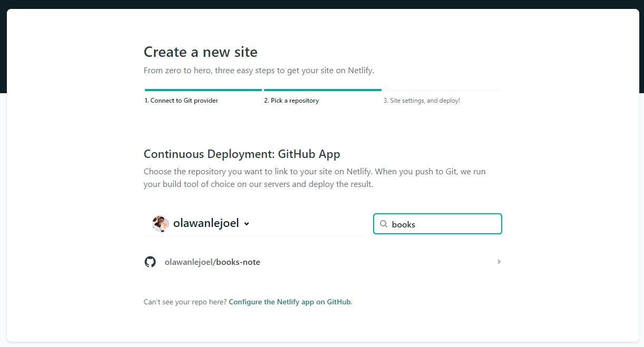Select step 3 Site settings, and deploy!
644x347 pixels.
422,101
